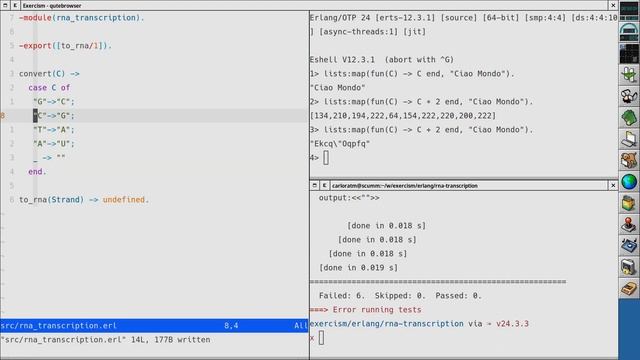Click the "A"->"U"; clause
This screenshot has height=360, width=640.
(54, 144)
